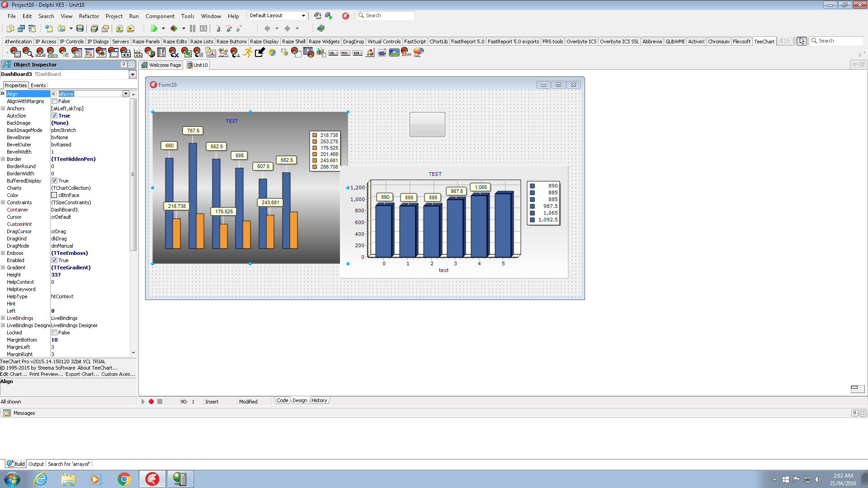Screen dimensions: 868x488
Task: Expand the Constraints property
Action: point(3,202)
